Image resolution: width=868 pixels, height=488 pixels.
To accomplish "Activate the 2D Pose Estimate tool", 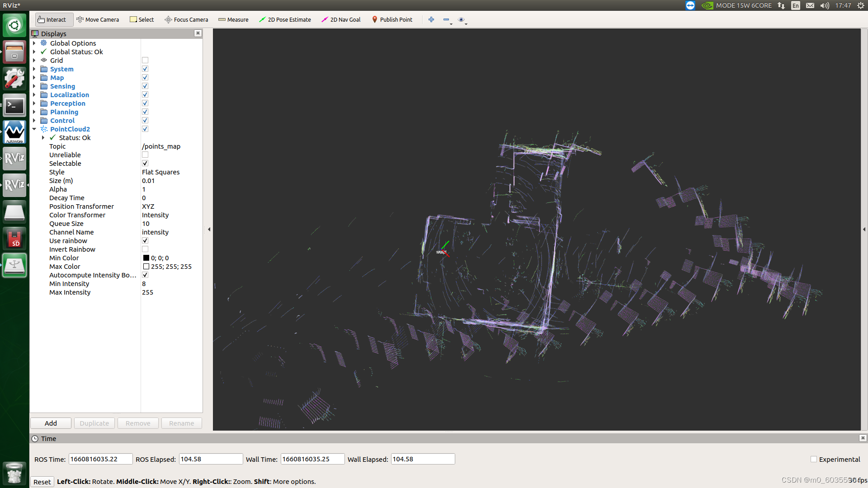I will (x=285, y=19).
